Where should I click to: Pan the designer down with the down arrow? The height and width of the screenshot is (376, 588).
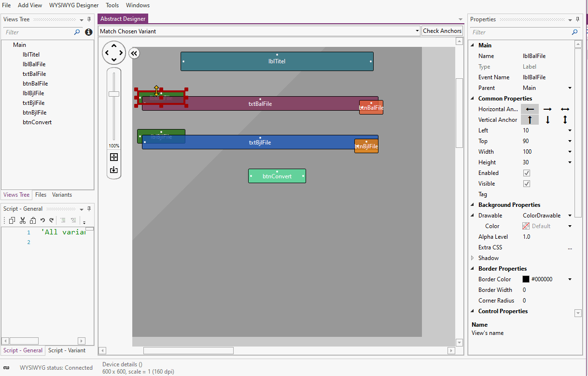(x=114, y=60)
